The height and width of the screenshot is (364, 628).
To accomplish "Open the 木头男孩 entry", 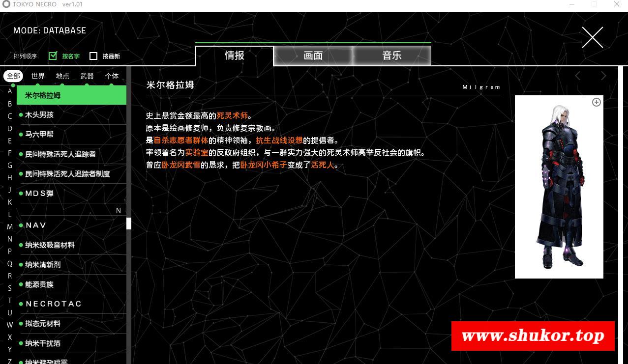I will (71, 114).
